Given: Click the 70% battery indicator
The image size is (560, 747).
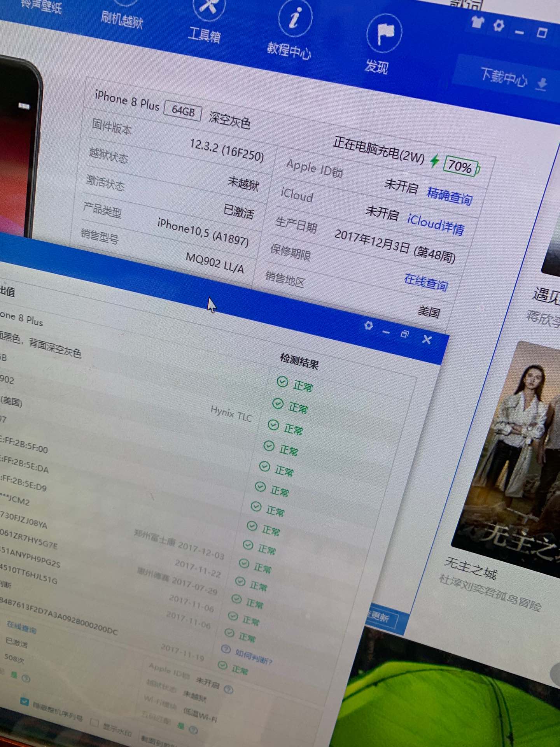Looking at the screenshot, I should pyautogui.click(x=462, y=167).
